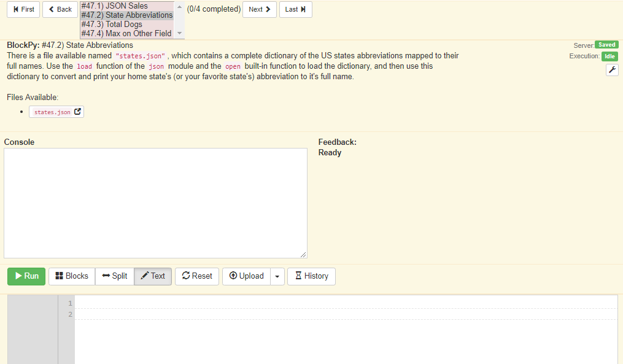Click the green 'Saved' server badge
Viewport: 623px width, 364px height.
(606, 44)
